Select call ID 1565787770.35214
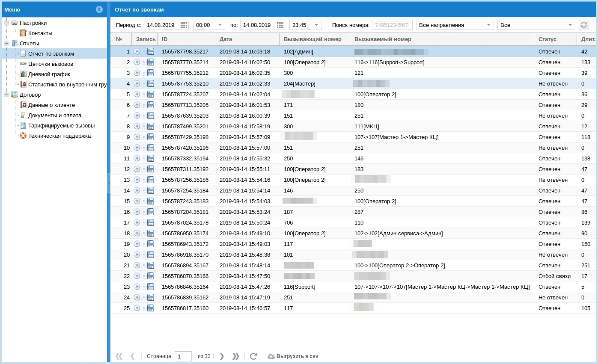598x364 pixels. point(185,62)
